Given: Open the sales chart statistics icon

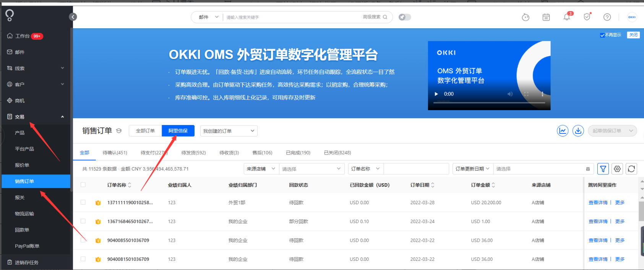Looking at the screenshot, I should pyautogui.click(x=563, y=131).
